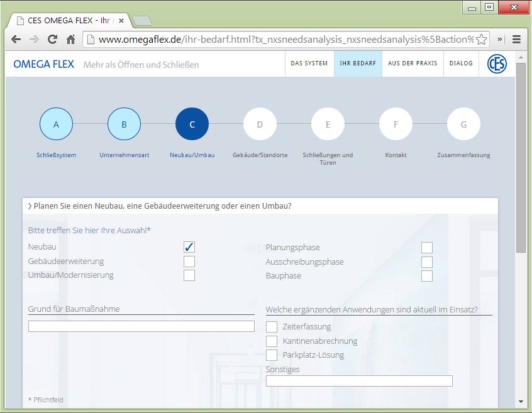Click the 'Welche ergänzenden Anwendungen' heading
Screen dimensions: 532x413
372,309
